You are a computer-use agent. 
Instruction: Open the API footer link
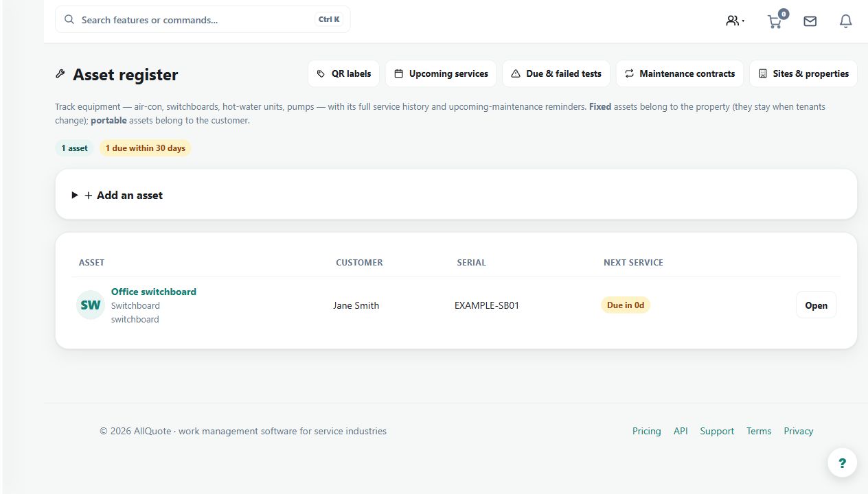[681, 431]
